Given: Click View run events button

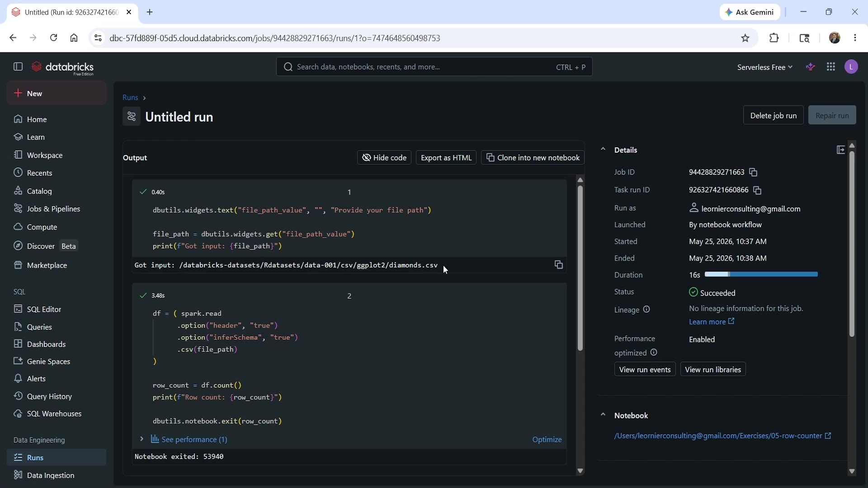Looking at the screenshot, I should point(645,370).
